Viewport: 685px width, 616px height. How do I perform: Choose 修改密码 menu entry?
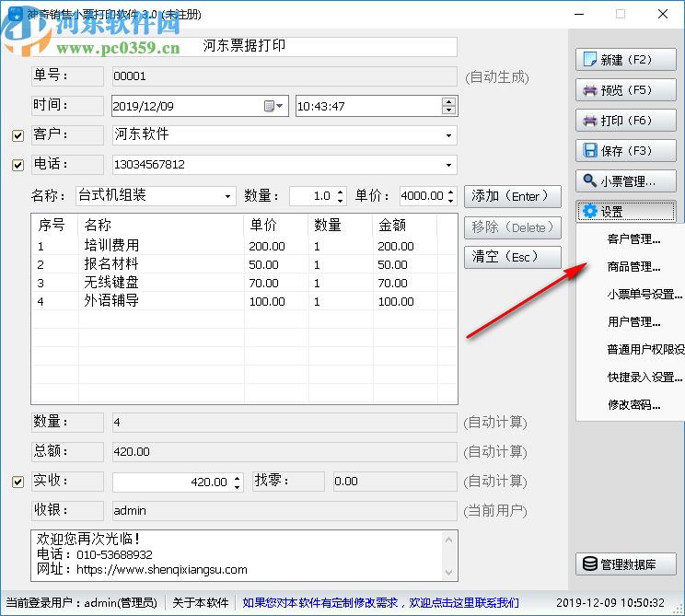(633, 405)
